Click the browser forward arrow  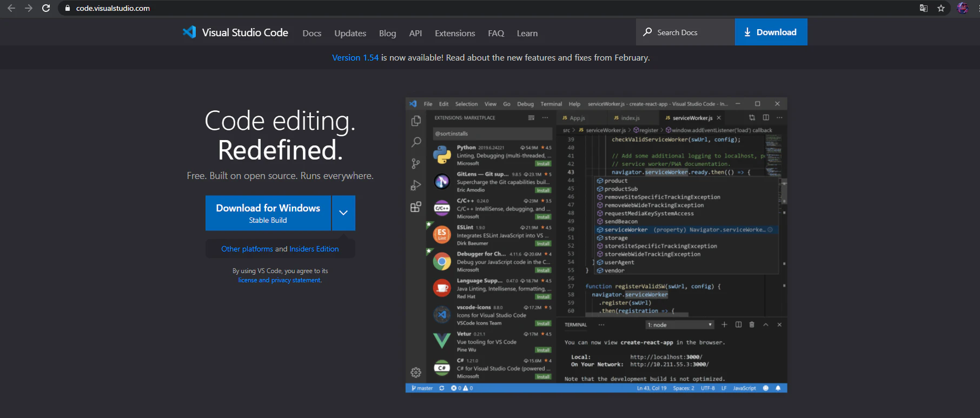(29, 8)
